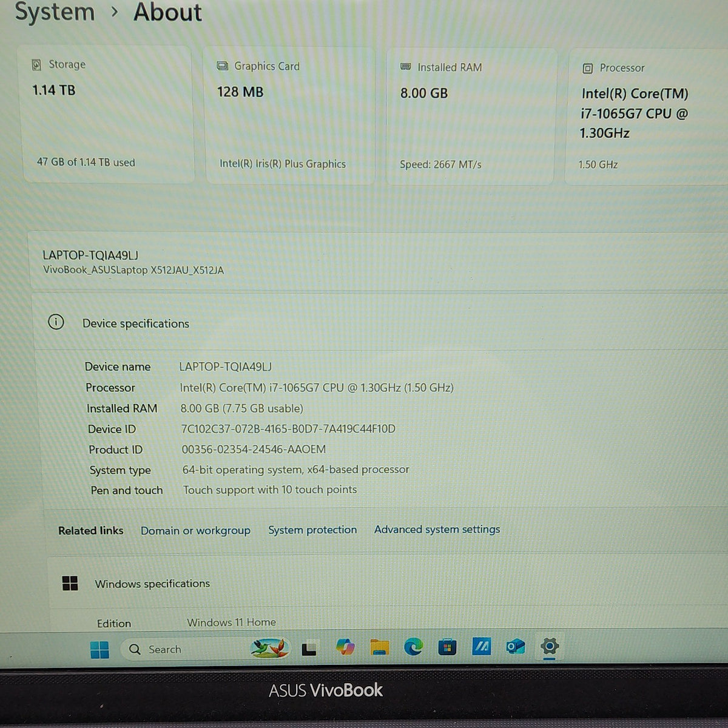Click the Graphics Card icon

[223, 66]
